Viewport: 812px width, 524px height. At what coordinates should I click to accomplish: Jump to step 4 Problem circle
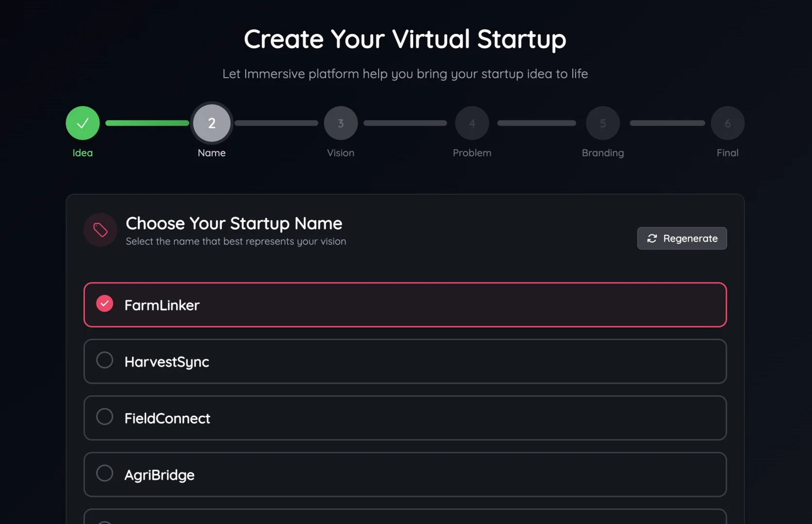[472, 123]
